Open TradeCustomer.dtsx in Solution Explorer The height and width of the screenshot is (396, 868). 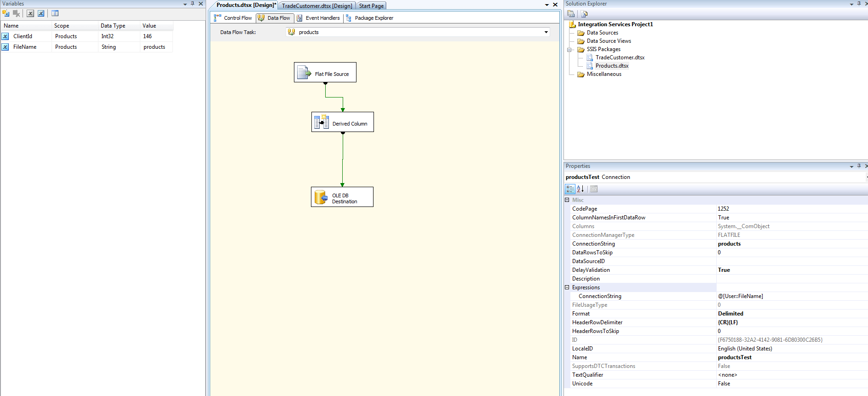(620, 57)
